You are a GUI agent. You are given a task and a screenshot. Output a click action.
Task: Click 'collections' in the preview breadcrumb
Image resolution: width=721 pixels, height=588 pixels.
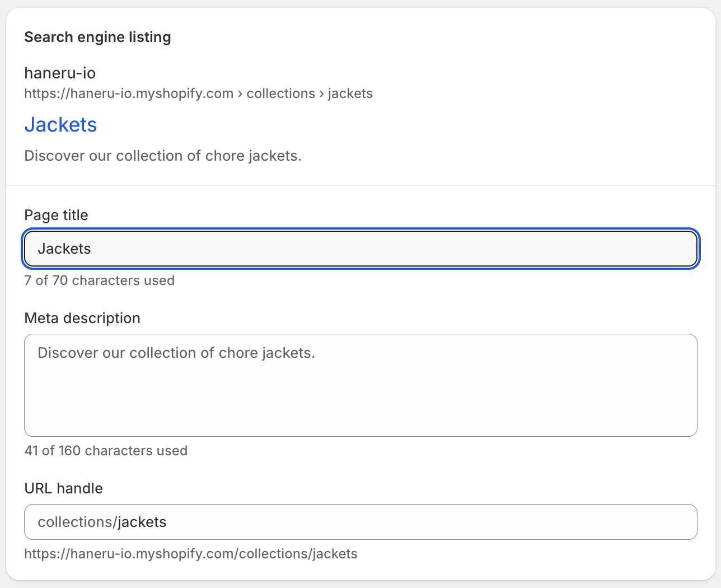coord(280,94)
